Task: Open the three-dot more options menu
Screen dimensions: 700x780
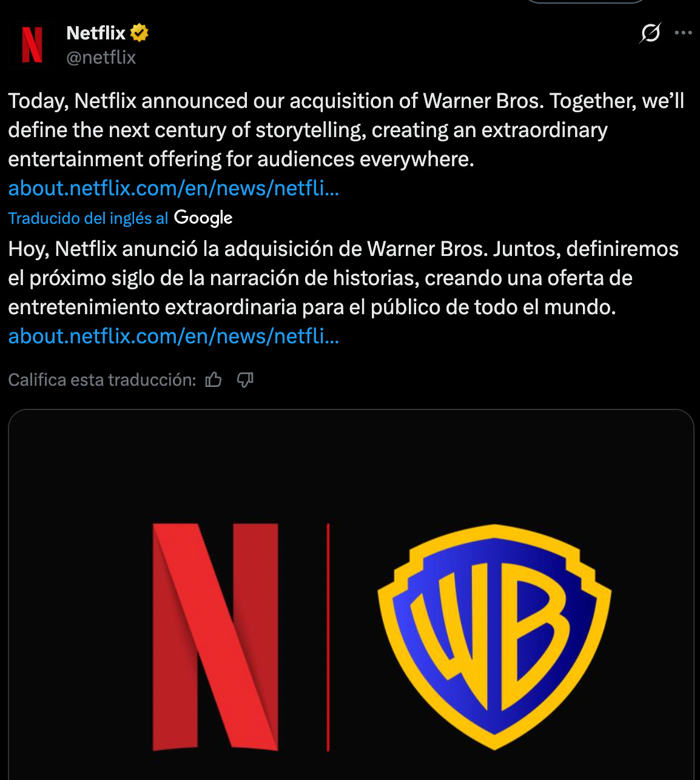Action: pyautogui.click(x=683, y=33)
